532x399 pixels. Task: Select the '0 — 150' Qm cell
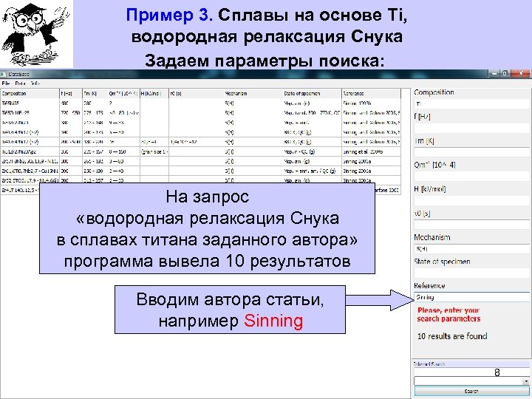(x=123, y=151)
